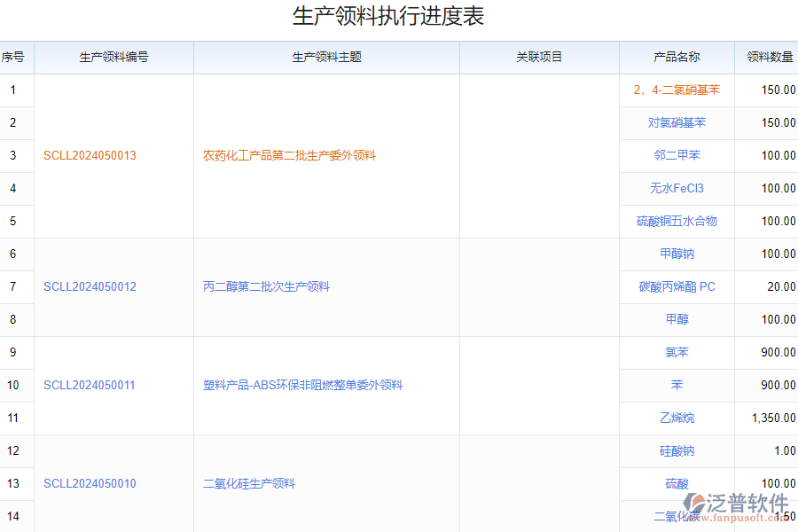Select product 碳酸丙烯酯 PC

point(677,287)
